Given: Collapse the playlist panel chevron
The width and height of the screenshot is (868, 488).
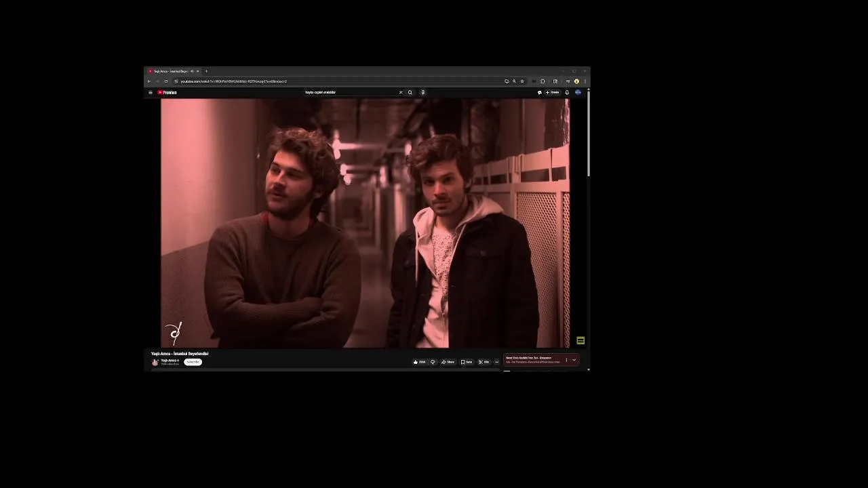Looking at the screenshot, I should click(574, 360).
